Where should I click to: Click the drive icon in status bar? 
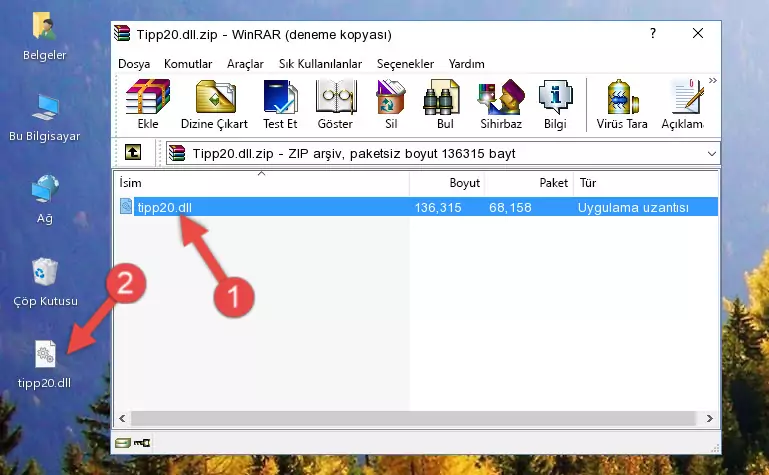123,443
